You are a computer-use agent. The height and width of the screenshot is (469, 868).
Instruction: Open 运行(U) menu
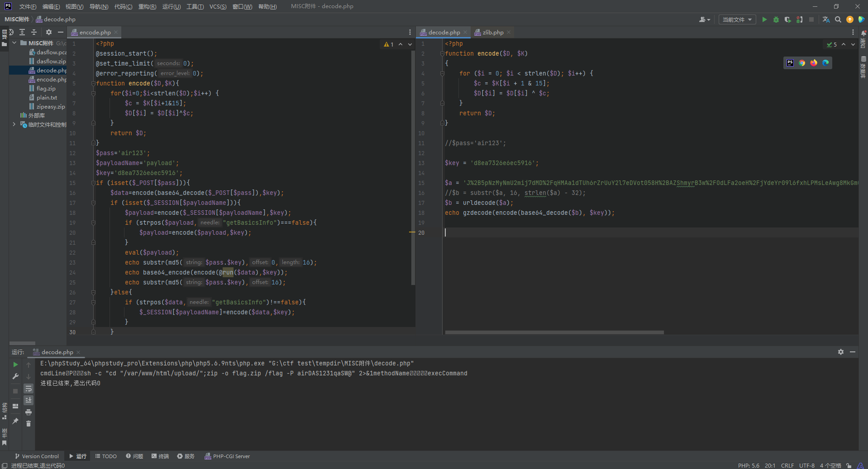point(171,6)
